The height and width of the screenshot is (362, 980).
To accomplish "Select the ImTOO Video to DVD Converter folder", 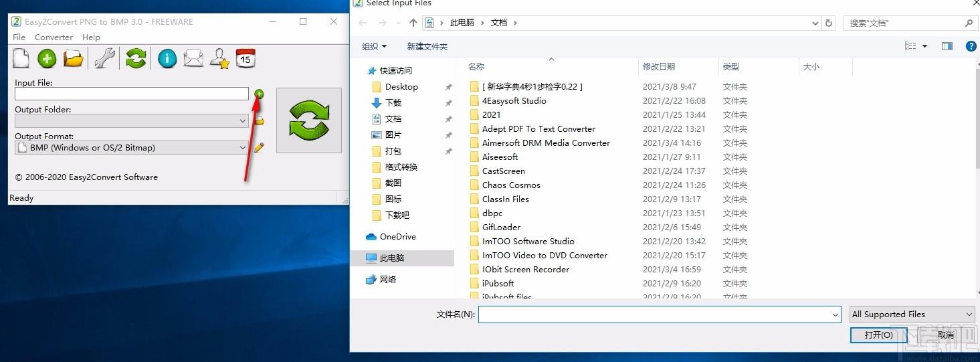I will coord(545,255).
